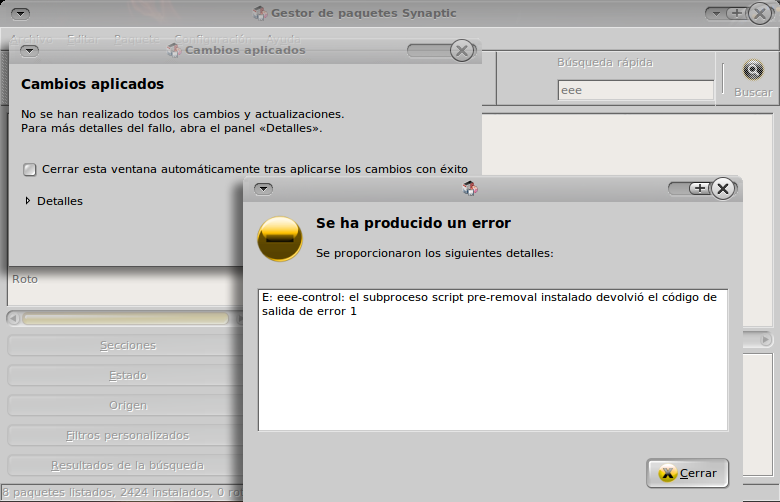Close the Cambios aplicados window

coord(462,50)
